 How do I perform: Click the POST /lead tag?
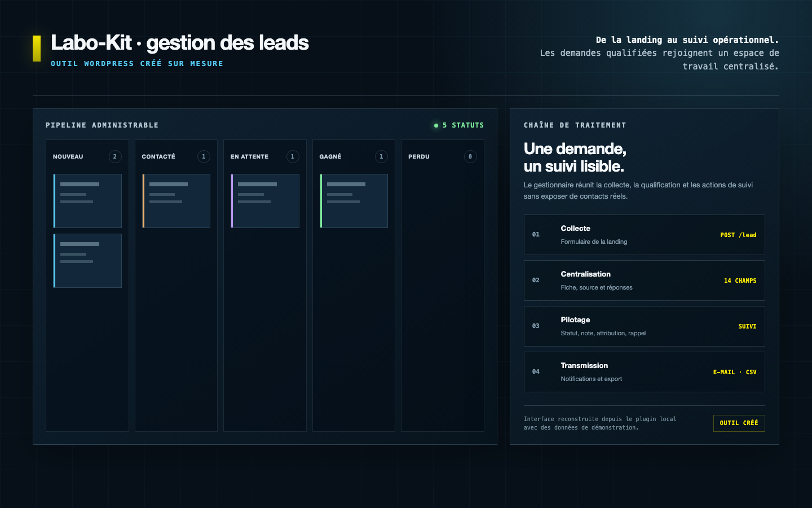click(x=738, y=235)
